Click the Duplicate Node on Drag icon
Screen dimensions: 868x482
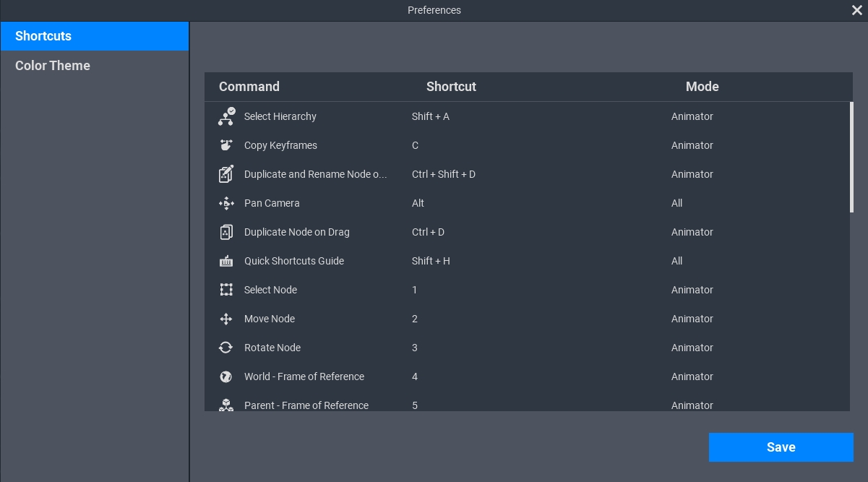coord(226,232)
